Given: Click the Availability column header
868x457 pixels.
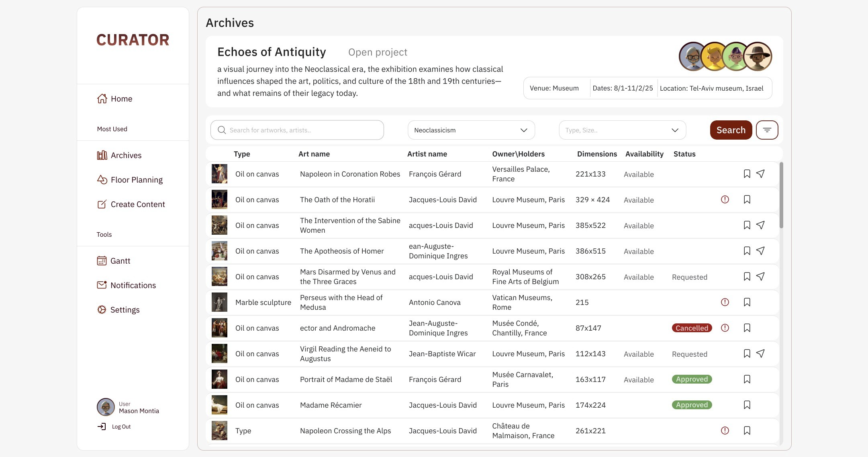Looking at the screenshot, I should tap(644, 154).
